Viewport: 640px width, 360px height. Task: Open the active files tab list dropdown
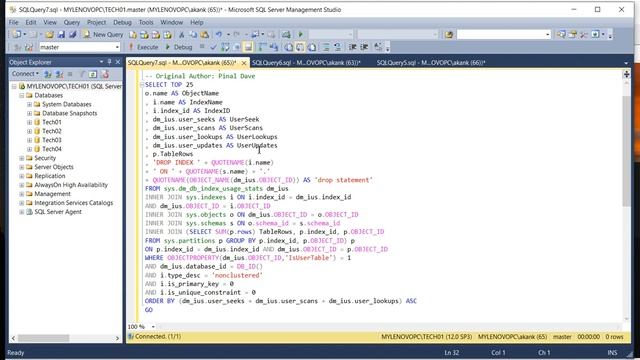(x=626, y=63)
